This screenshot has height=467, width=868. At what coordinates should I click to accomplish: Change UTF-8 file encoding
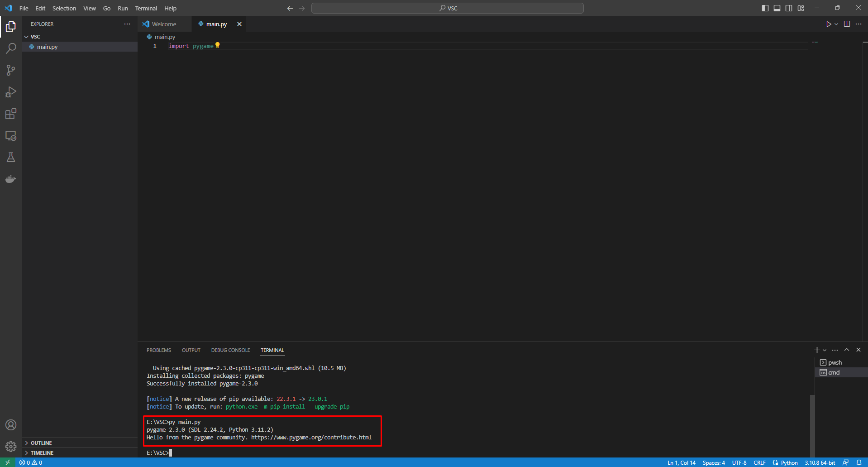pyautogui.click(x=739, y=462)
